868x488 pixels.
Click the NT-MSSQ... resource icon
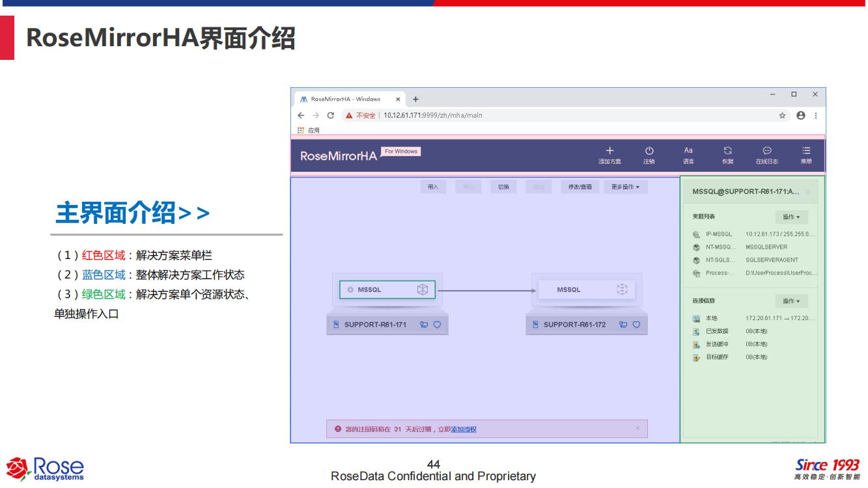(x=697, y=247)
